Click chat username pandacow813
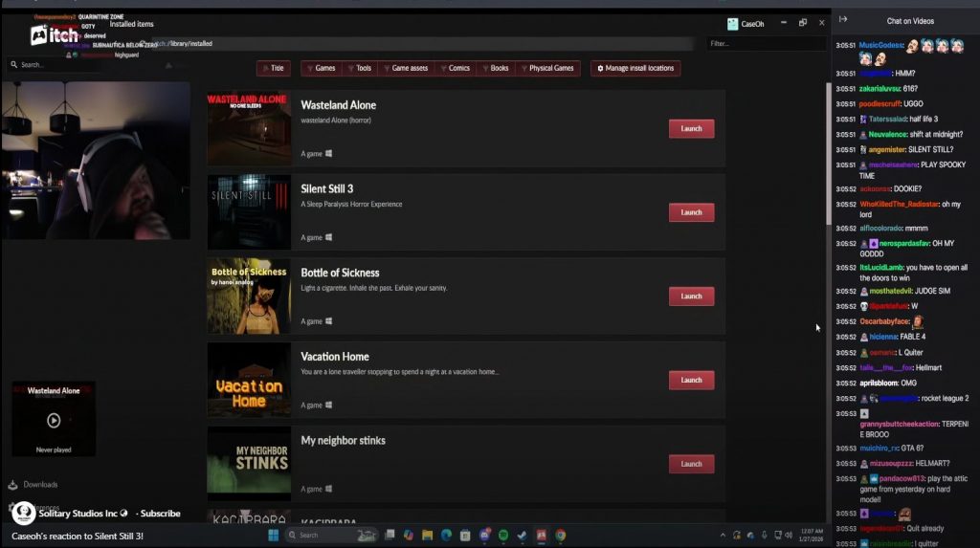This screenshot has width=980, height=548. tap(902, 478)
